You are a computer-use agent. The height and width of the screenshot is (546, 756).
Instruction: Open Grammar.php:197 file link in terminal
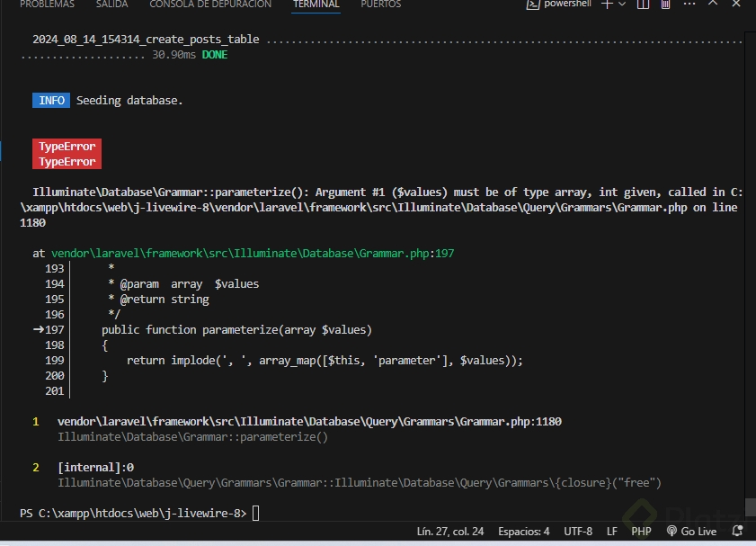click(253, 254)
